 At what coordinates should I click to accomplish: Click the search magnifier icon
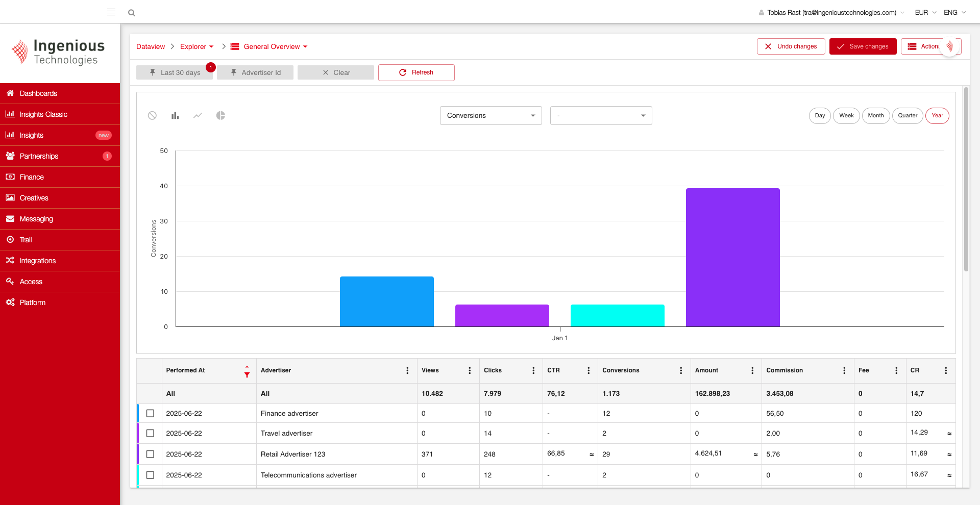click(132, 13)
